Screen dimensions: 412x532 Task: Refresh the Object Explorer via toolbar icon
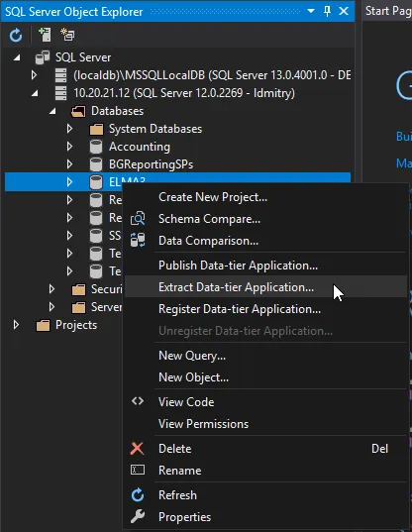pos(16,35)
